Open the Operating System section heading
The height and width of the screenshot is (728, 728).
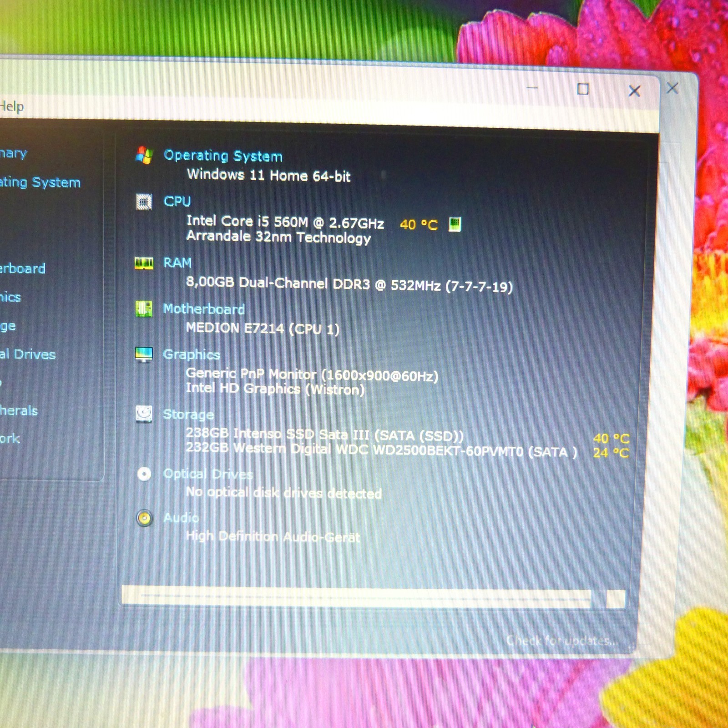(223, 156)
